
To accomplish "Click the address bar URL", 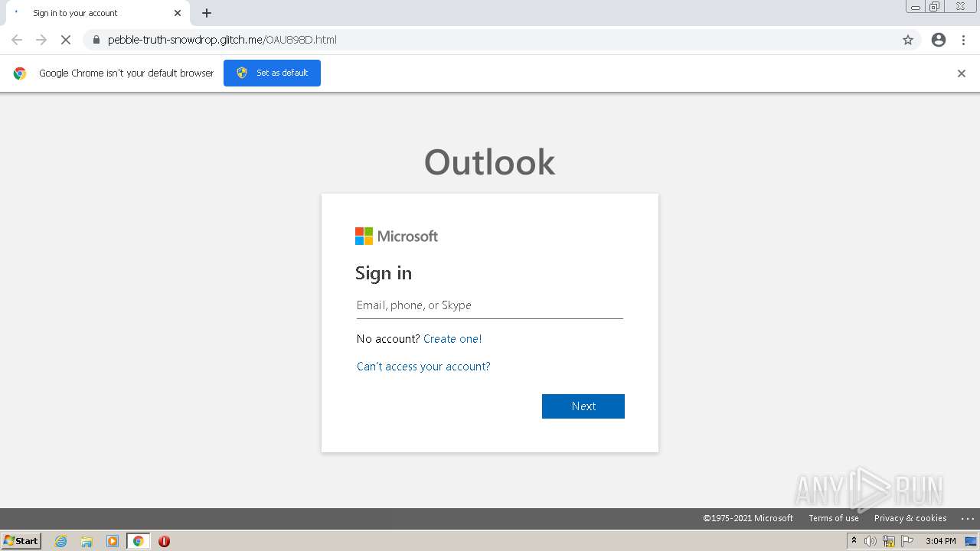I will [222, 40].
